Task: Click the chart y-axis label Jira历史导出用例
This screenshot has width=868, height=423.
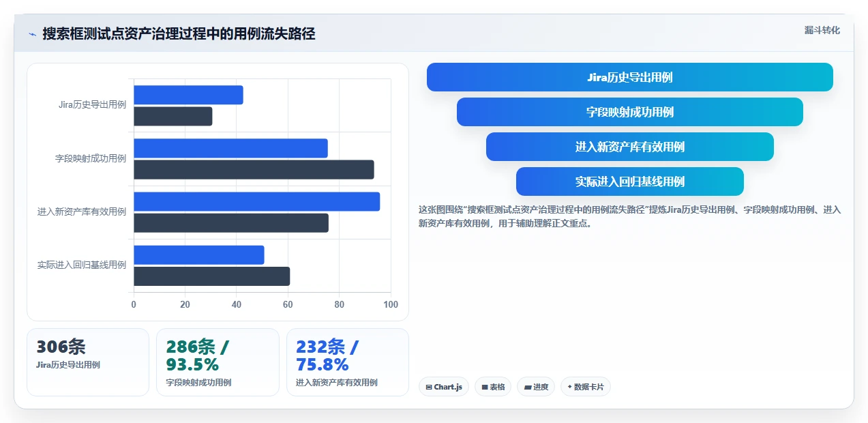Action: point(93,105)
